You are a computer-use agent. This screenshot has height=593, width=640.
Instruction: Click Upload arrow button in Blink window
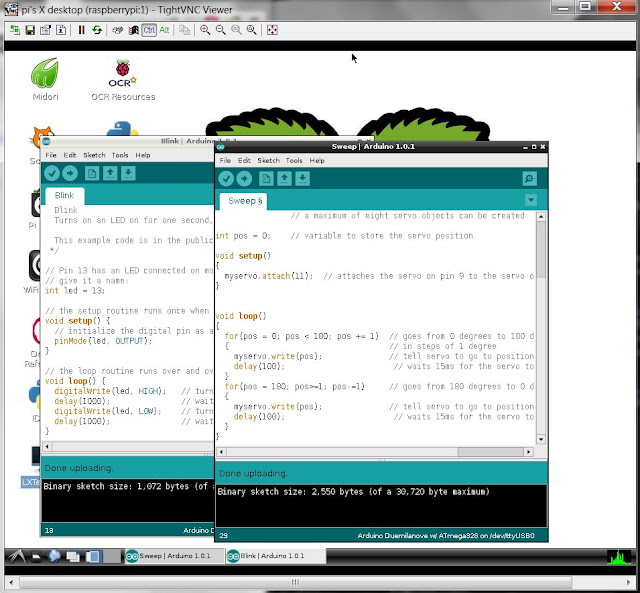click(x=70, y=173)
